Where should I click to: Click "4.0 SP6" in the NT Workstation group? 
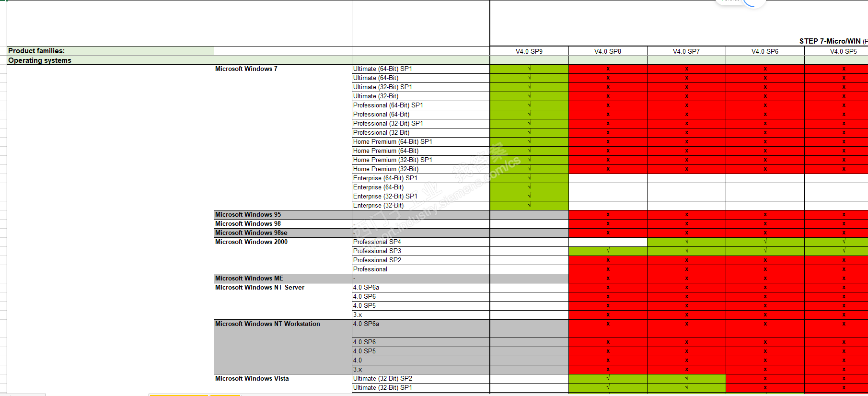(x=421, y=342)
